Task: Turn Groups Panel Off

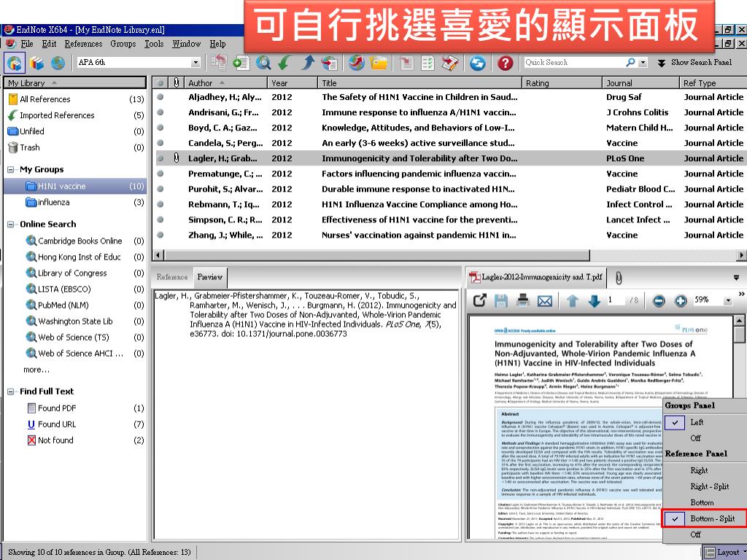Action: (705, 438)
